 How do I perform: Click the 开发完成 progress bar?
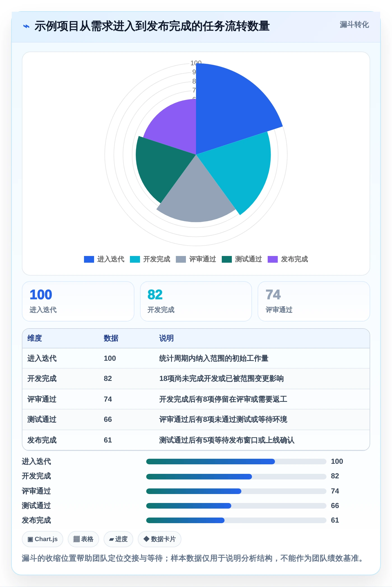pyautogui.click(x=236, y=476)
